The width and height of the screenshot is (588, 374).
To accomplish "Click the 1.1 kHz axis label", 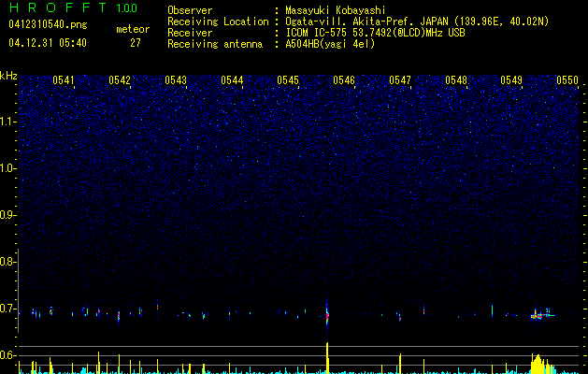I will (8, 122).
